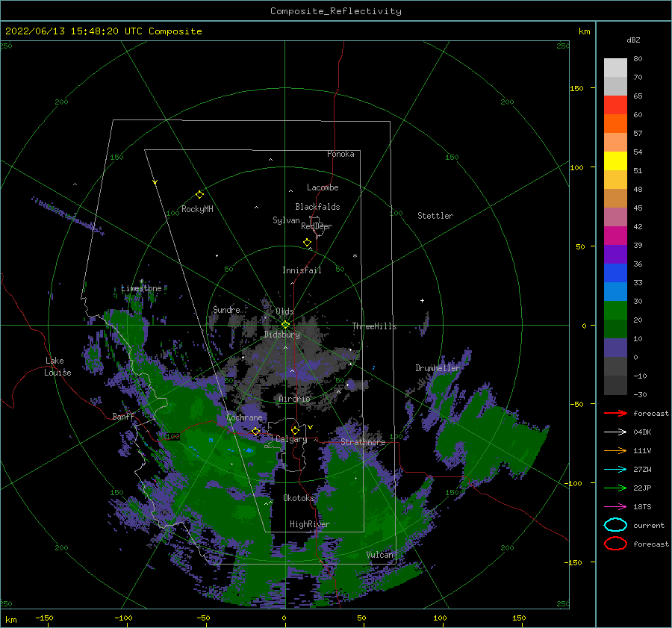
Task: Click the cyan 27ZW arrow in legend
Action: (x=616, y=470)
